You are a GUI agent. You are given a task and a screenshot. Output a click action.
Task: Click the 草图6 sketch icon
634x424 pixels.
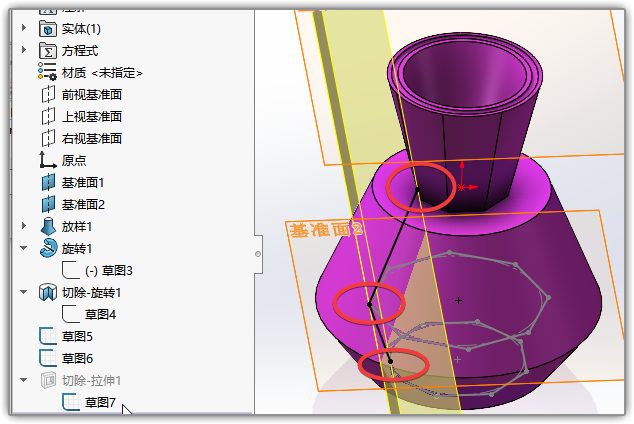click(x=48, y=358)
